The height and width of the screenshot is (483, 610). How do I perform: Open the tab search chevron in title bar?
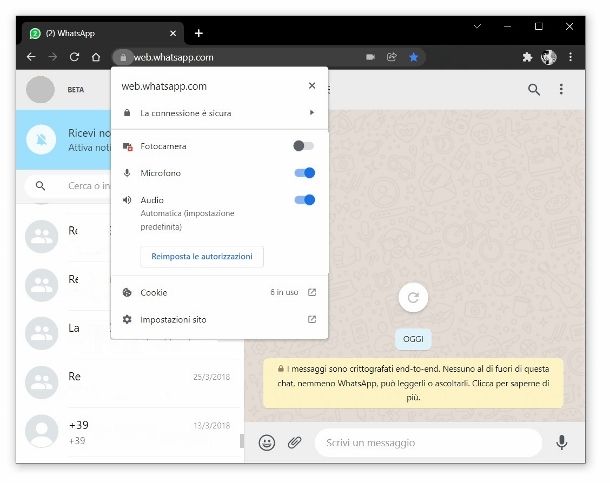pos(477,26)
